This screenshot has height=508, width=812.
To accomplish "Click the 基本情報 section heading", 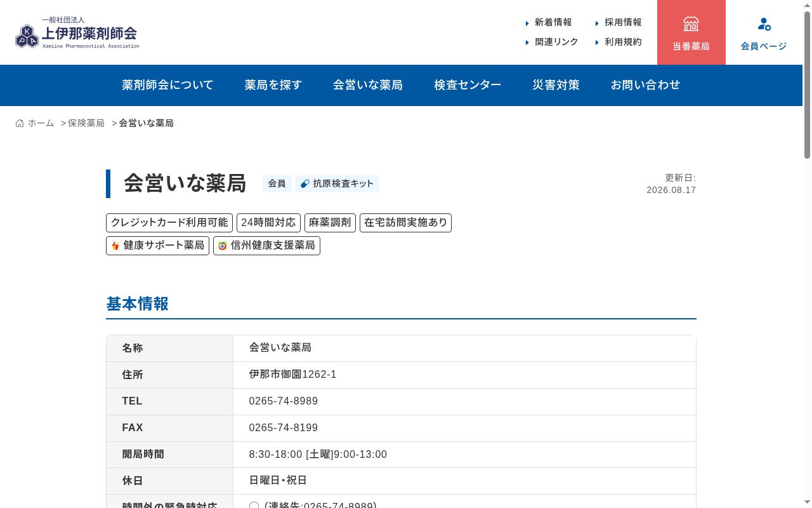I will [138, 304].
